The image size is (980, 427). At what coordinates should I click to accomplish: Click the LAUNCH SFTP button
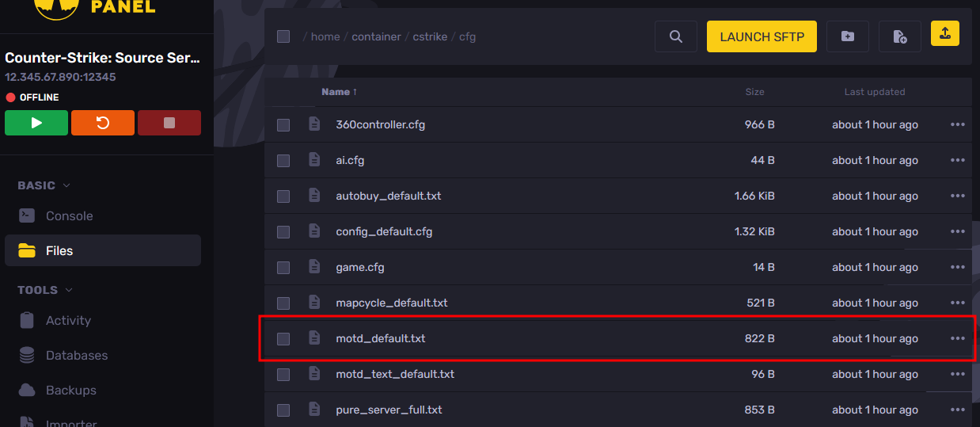tap(762, 36)
